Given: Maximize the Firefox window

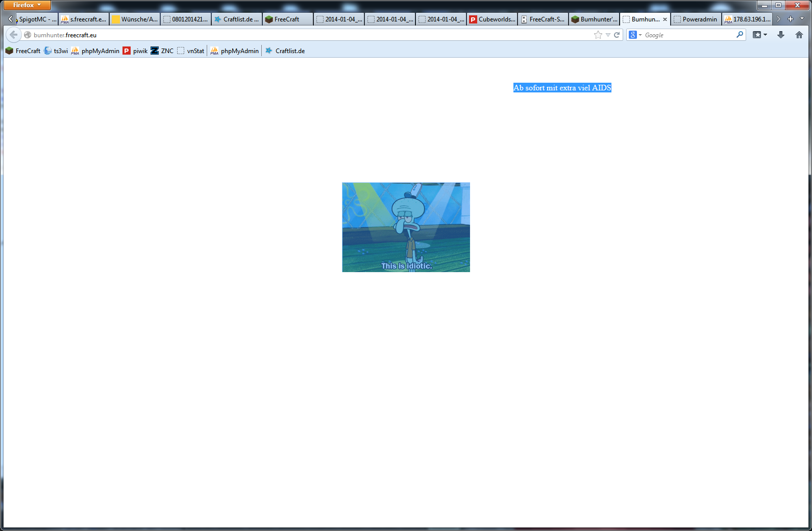Looking at the screenshot, I should pos(778,5).
